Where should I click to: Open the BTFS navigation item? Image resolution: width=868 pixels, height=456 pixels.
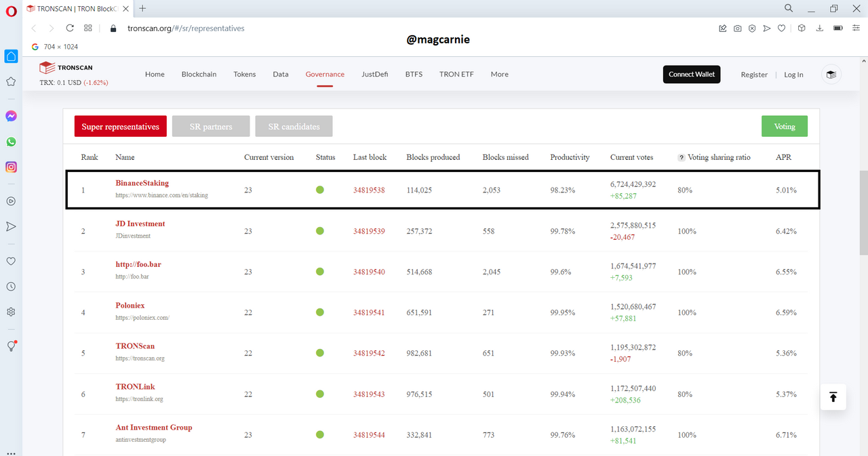click(414, 75)
